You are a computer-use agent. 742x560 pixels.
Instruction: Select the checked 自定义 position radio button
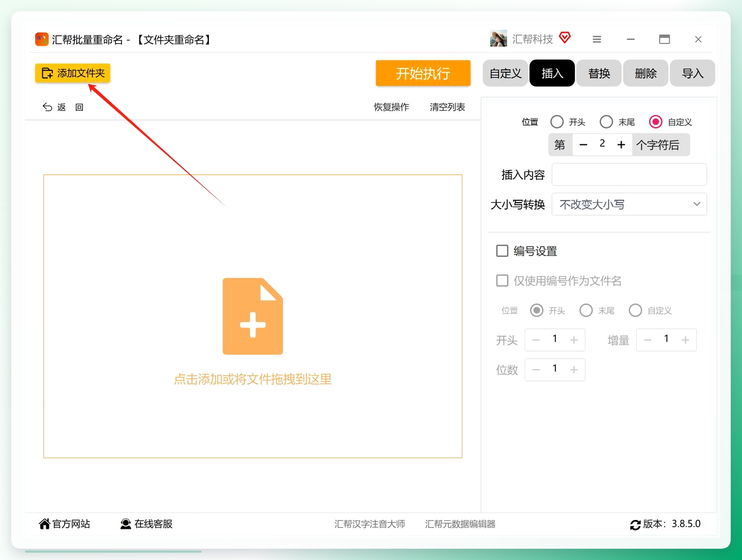[656, 121]
